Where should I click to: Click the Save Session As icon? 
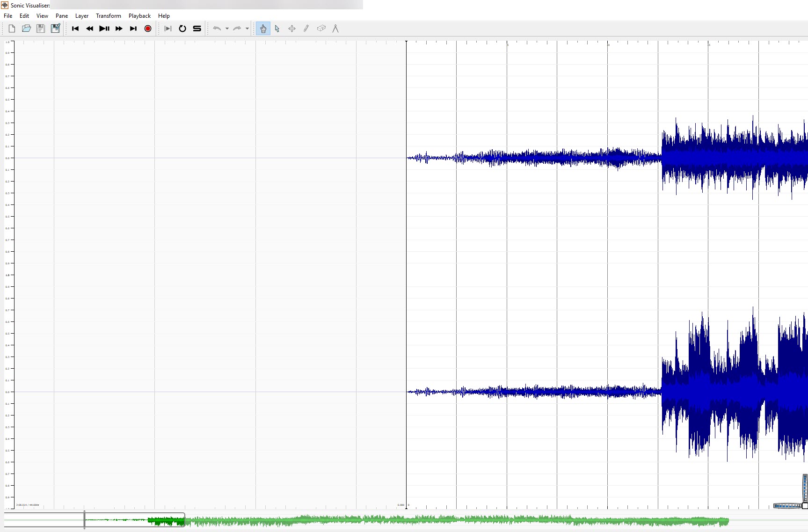coord(55,29)
